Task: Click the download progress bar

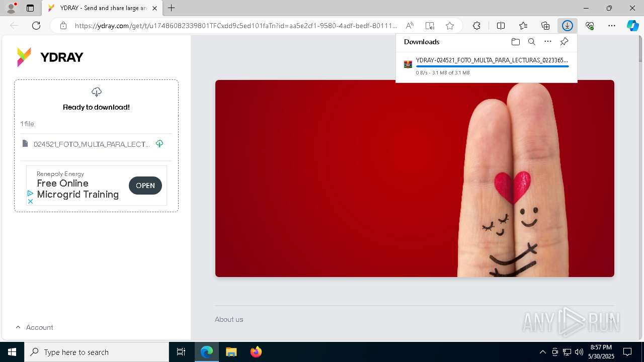Action: coord(492,66)
